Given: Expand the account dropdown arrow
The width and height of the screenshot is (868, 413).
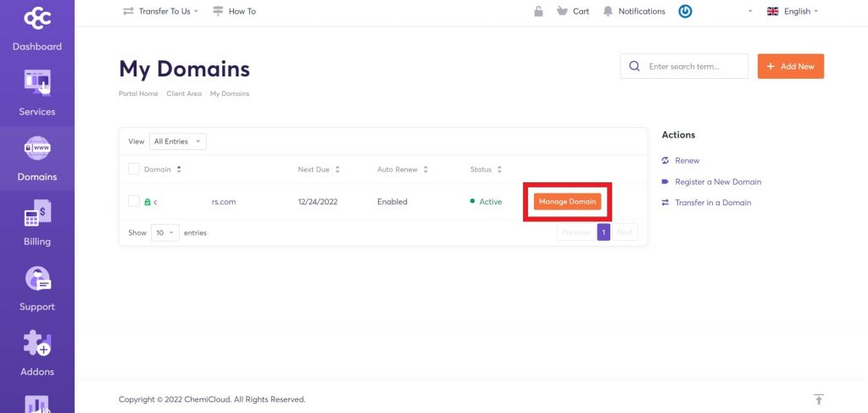Looking at the screenshot, I should pyautogui.click(x=750, y=11).
